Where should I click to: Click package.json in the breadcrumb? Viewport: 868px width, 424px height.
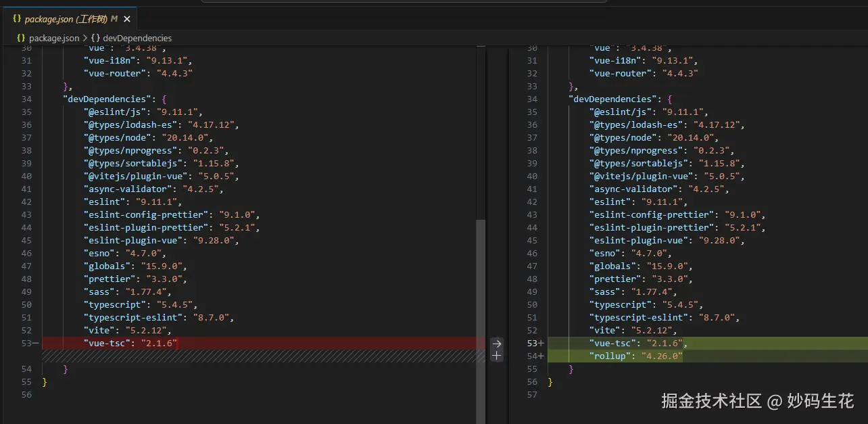point(54,38)
